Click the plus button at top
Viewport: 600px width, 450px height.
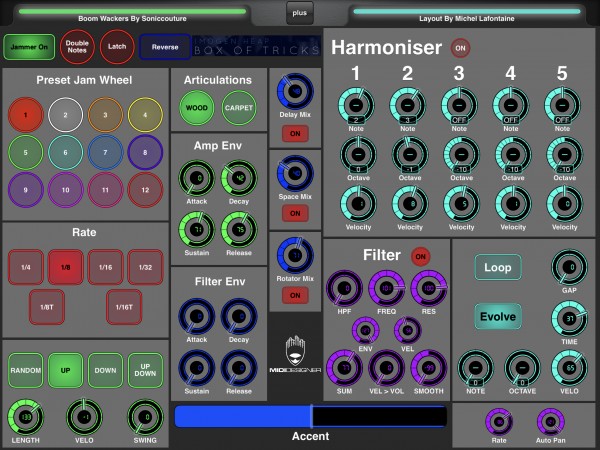coord(300,13)
